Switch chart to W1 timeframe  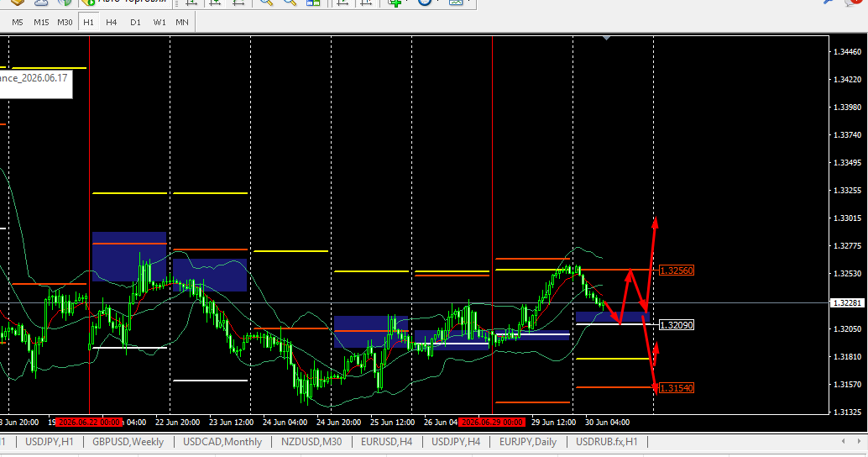tap(159, 22)
